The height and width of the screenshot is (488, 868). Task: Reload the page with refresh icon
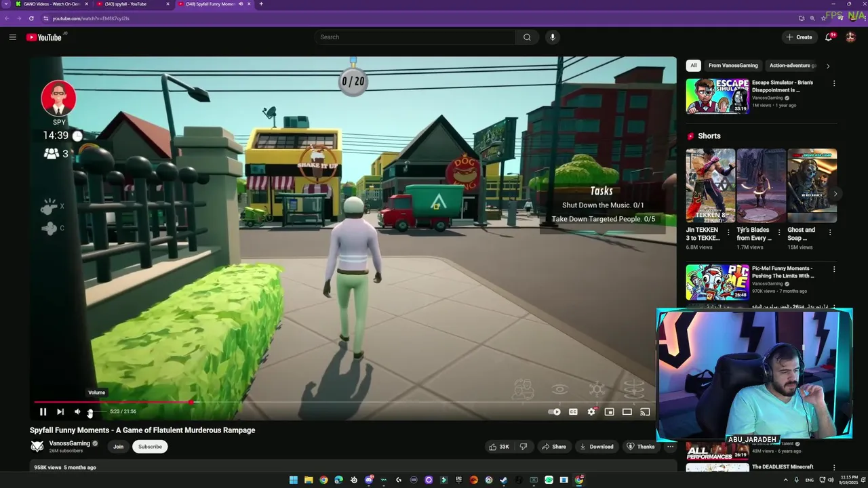31,18
